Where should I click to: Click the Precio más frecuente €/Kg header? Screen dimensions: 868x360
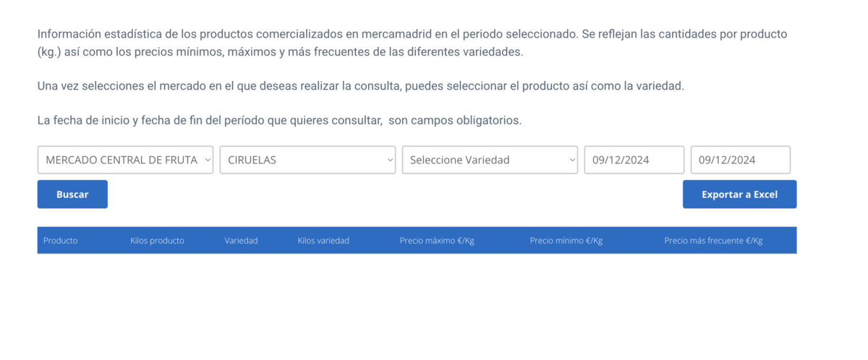(713, 241)
